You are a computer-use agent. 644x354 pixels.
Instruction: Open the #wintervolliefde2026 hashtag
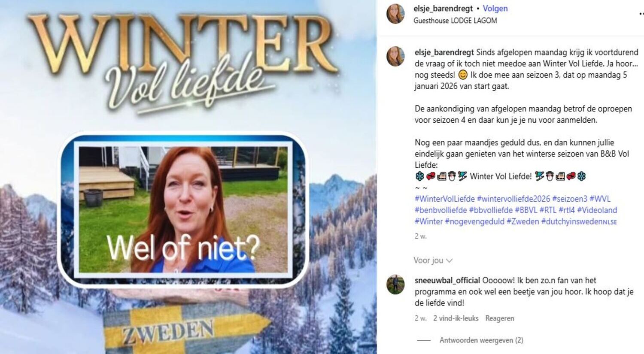click(513, 199)
